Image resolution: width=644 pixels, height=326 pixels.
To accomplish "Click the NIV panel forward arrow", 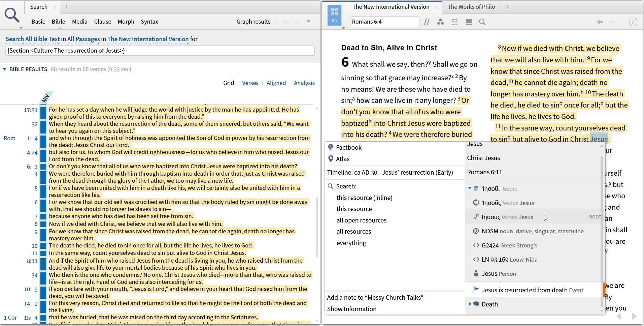I will [612, 22].
